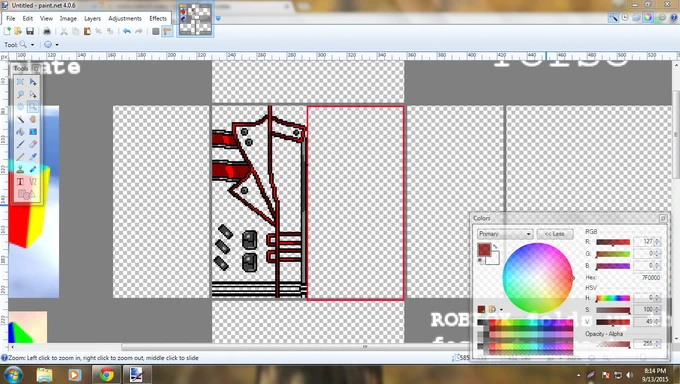The image size is (680, 384).
Task: Select the Color Picker eyedropper tool
Action: [33, 157]
